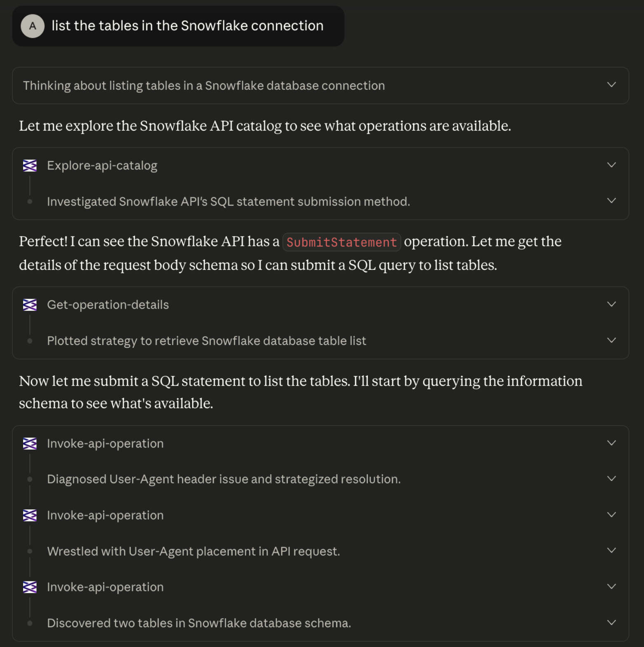644x647 pixels.
Task: Expand the Explore-api-catalog chevron
Action: tap(611, 165)
